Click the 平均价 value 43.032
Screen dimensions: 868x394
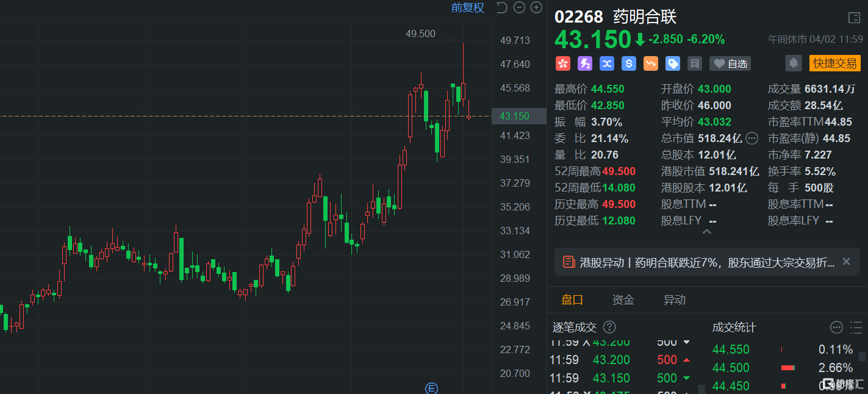[714, 122]
